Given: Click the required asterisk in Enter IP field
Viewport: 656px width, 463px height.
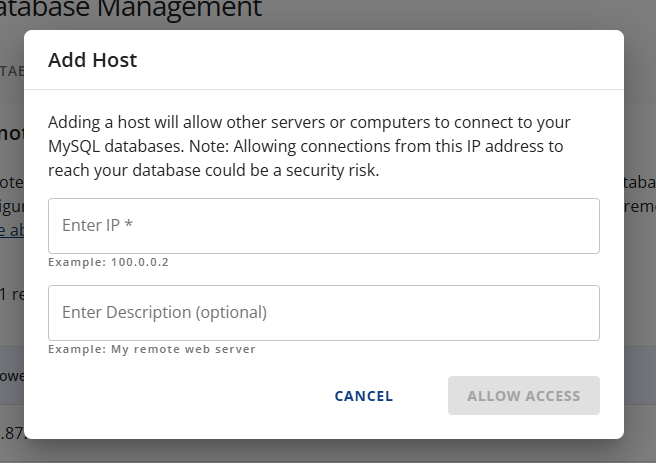Looking at the screenshot, I should [129, 226].
